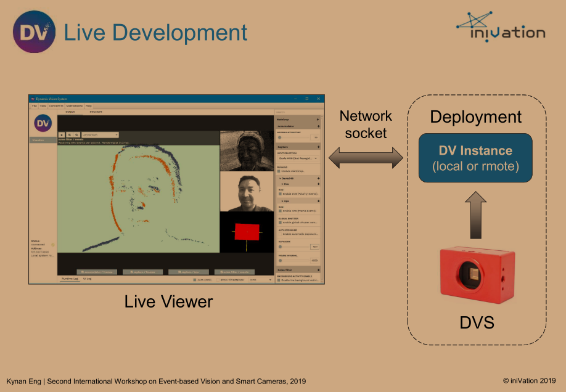Click plus icon on Accumulator header
Image resolution: width=566 pixels, height=392 pixels.
coord(318,126)
